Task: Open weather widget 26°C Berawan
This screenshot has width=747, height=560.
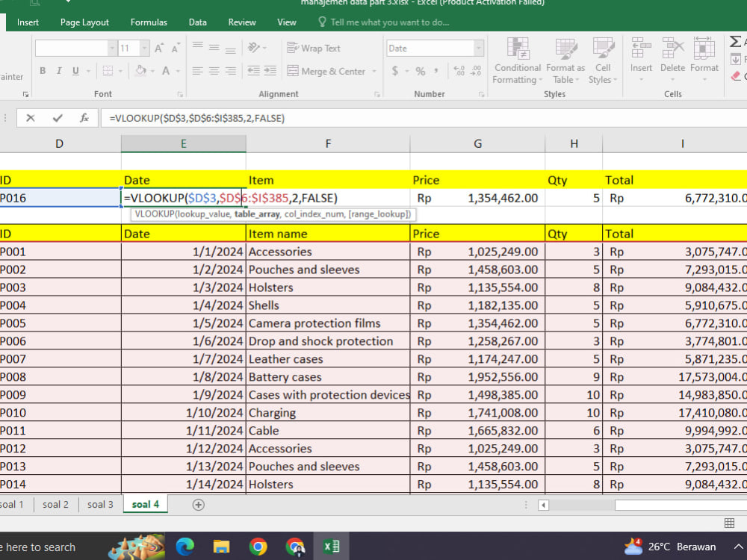Action: click(669, 547)
